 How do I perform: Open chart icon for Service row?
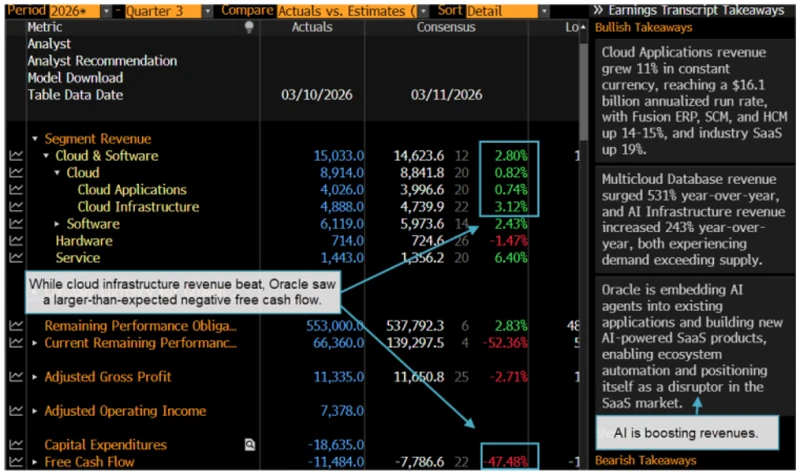(x=16, y=257)
